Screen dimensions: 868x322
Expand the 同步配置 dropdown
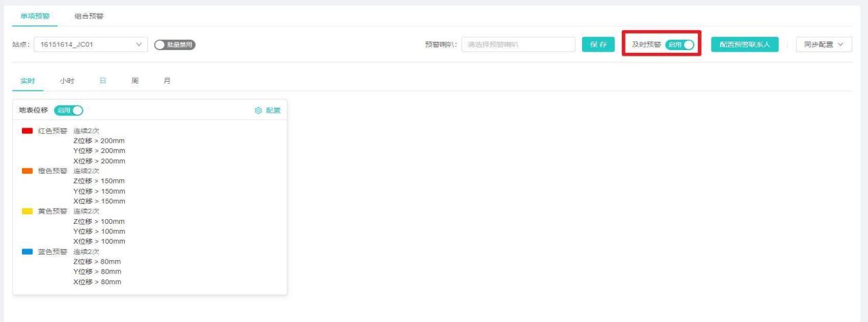point(823,45)
